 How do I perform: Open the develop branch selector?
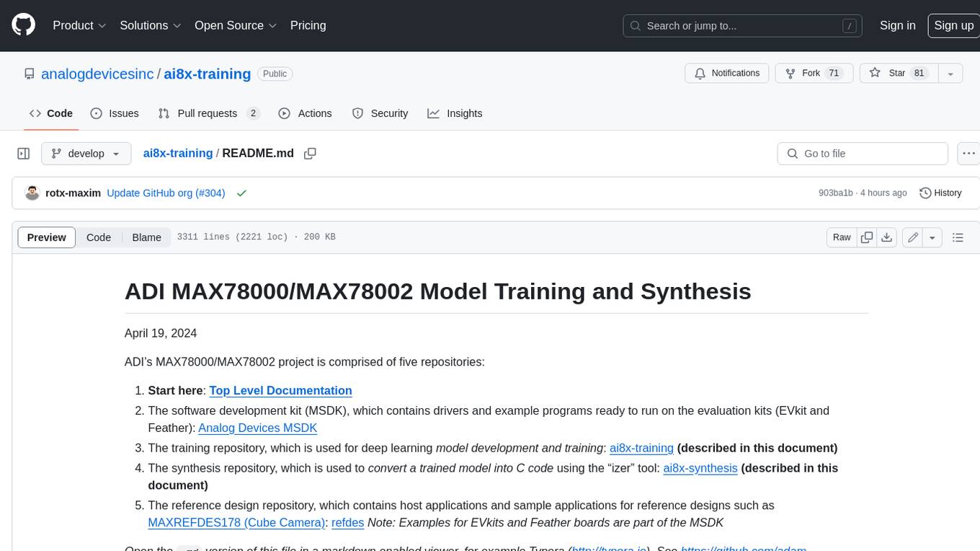[86, 154]
